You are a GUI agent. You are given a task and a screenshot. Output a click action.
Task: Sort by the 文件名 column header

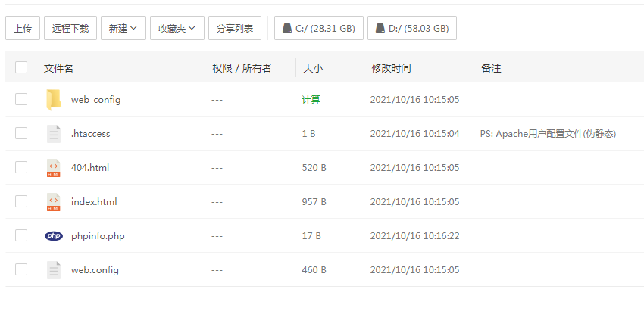pyautogui.click(x=58, y=68)
